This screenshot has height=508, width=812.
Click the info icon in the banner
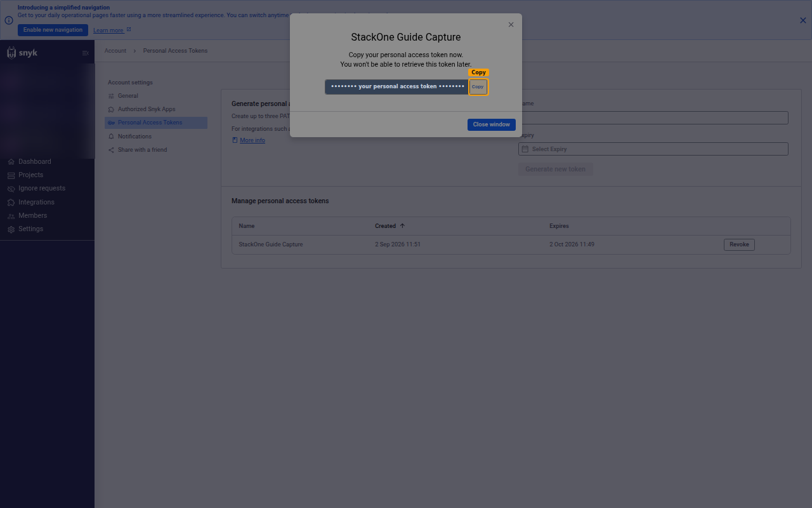click(x=9, y=20)
